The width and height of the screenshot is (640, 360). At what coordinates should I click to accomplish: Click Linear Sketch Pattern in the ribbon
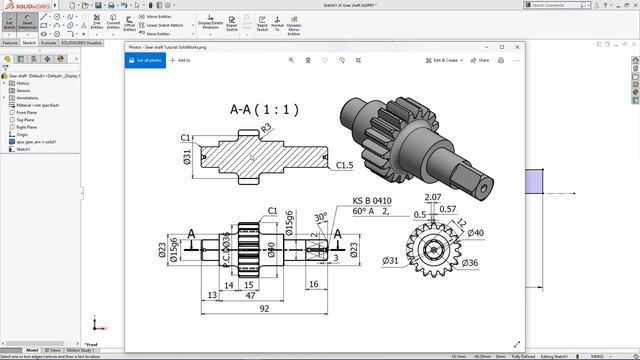(x=160, y=25)
